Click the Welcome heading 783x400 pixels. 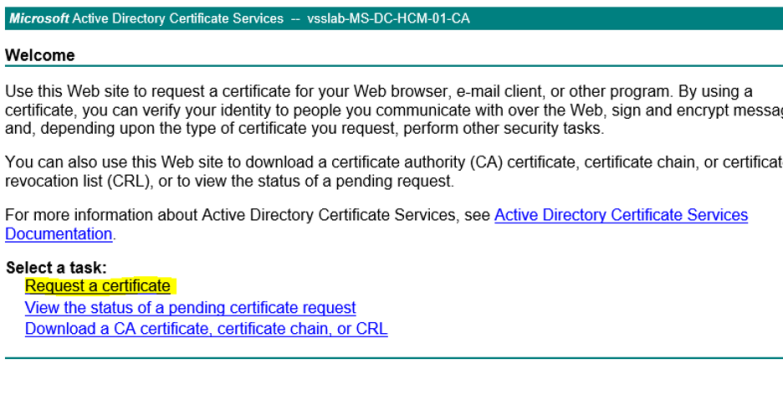click(40, 55)
